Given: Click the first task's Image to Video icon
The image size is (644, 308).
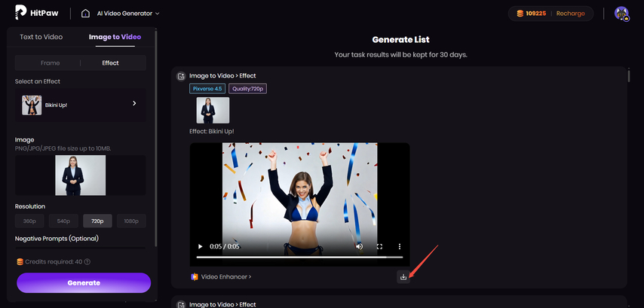Looking at the screenshot, I should click(x=181, y=76).
